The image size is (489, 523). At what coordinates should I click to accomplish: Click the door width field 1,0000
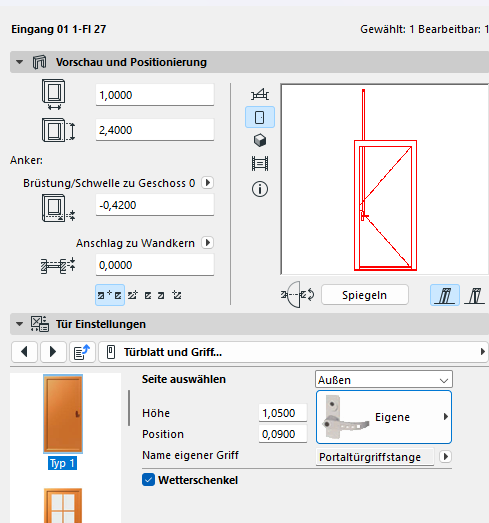pyautogui.click(x=155, y=95)
